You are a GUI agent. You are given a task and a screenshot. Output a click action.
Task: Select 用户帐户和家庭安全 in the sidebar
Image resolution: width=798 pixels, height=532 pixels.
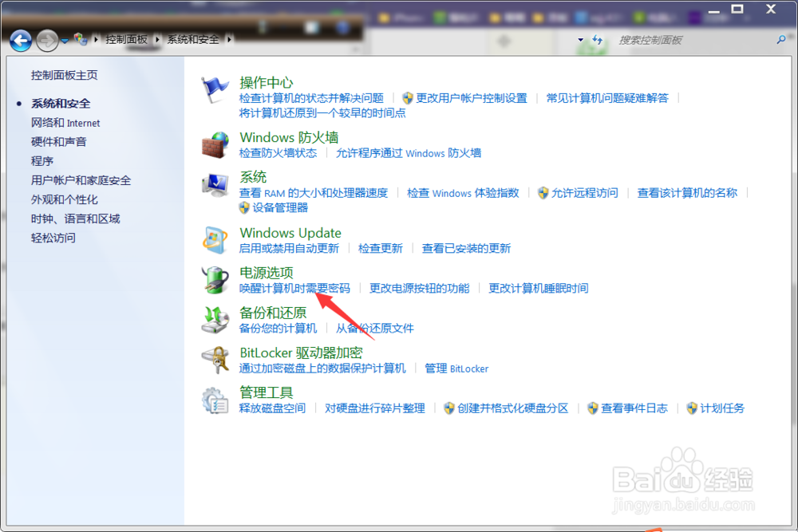click(81, 180)
